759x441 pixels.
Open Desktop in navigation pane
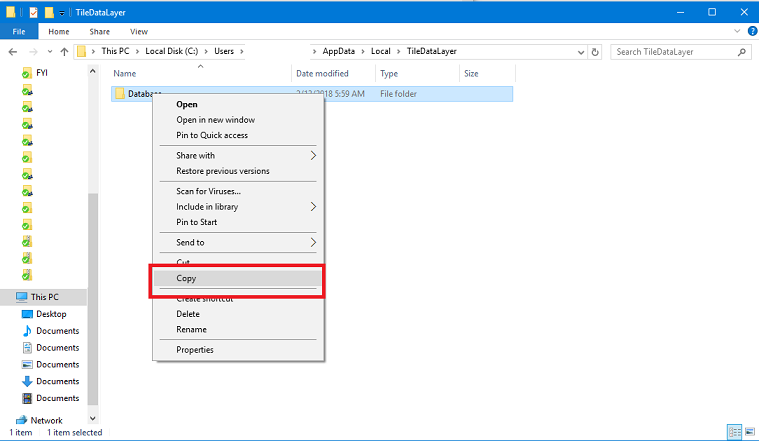point(51,314)
